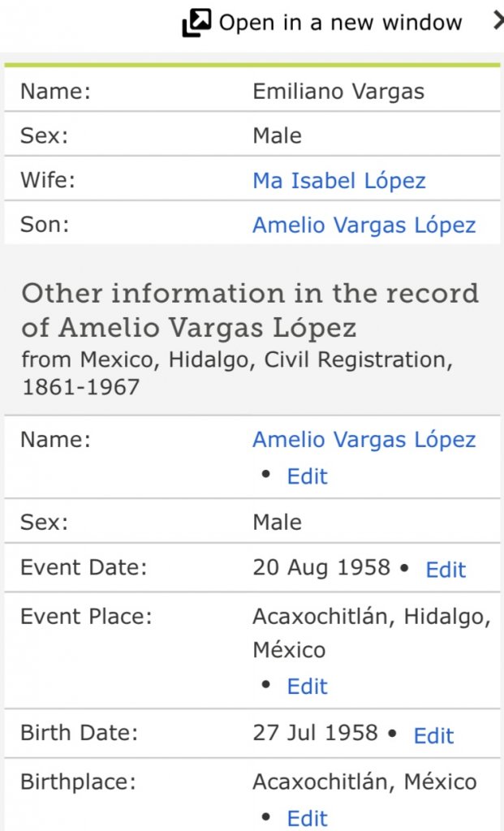Viewport: 504px width, 831px height.
Task: Click the "Open in a new window" text
Action: coord(340,24)
